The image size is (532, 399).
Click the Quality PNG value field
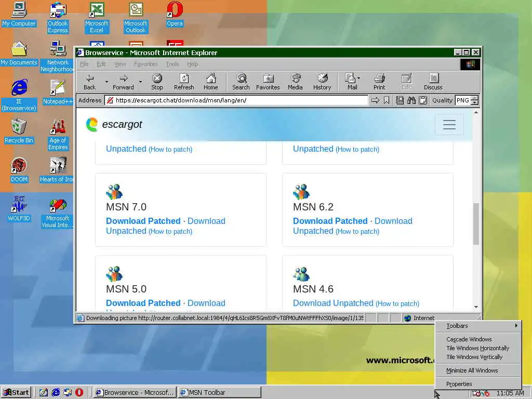(x=463, y=100)
